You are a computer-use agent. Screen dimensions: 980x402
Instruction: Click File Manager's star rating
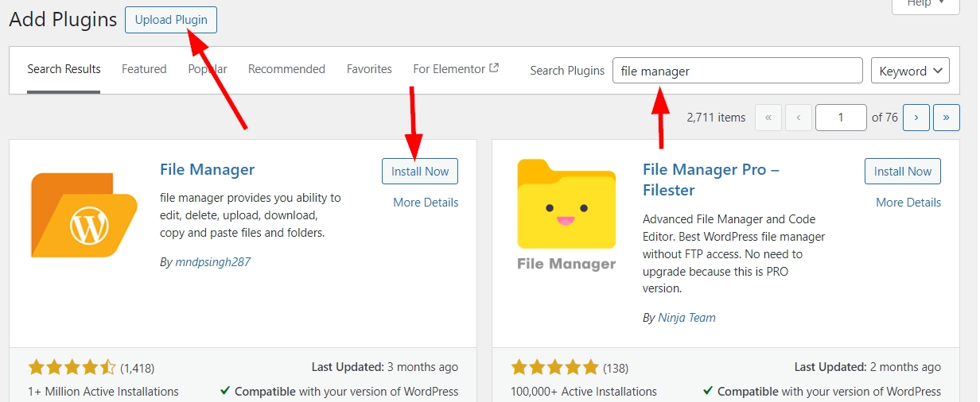point(72,368)
